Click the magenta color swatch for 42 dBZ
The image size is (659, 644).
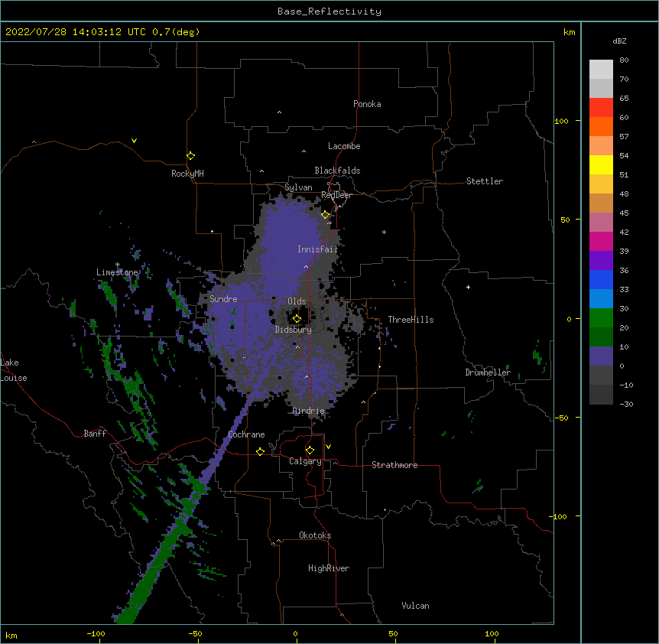tap(601, 241)
